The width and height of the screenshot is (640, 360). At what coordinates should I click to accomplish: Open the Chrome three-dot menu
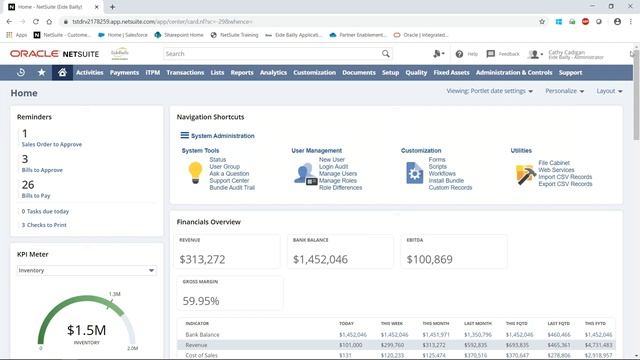631,22
